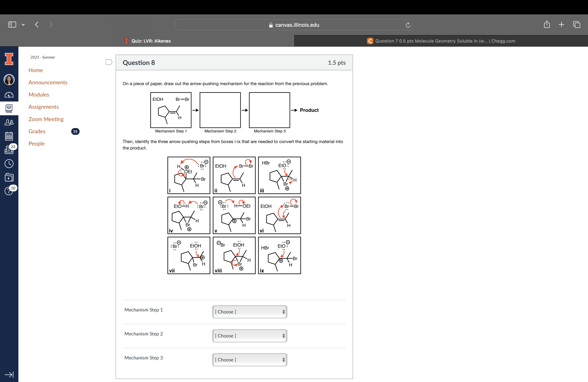588x382 pixels.
Task: Open the Help icon with 10 badge
Action: pyautogui.click(x=9, y=191)
